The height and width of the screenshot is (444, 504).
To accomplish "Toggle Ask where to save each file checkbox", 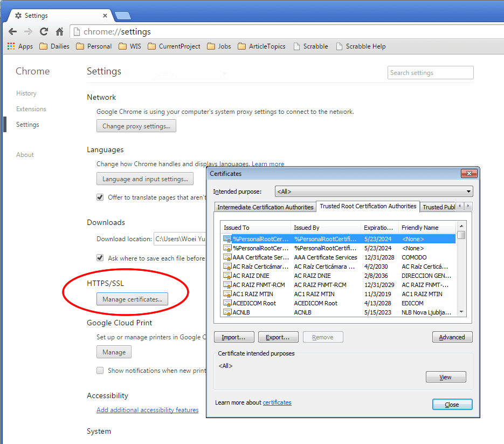I will (100, 258).
